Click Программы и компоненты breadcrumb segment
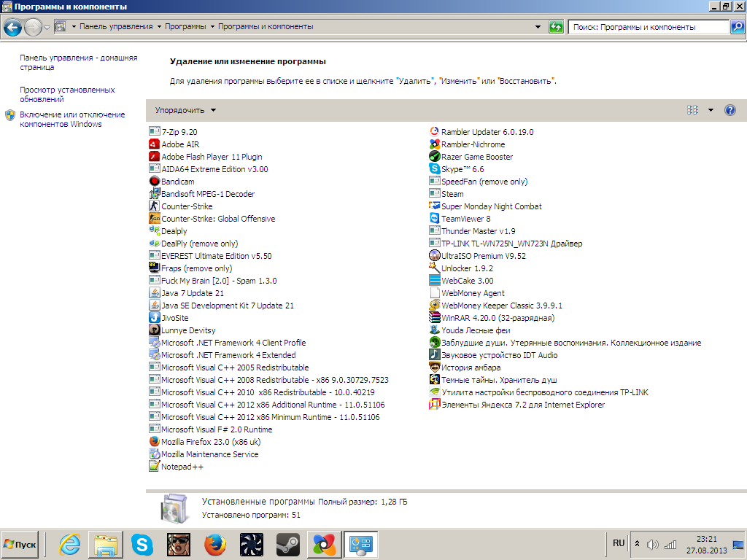747x560 pixels. pos(266,27)
